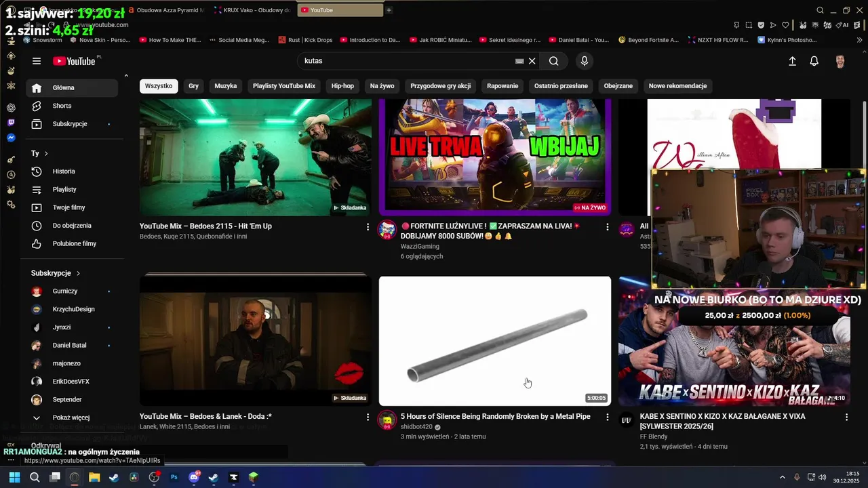This screenshot has height=488, width=868.
Task: Open Daniel Batal channel subscription
Action: (x=71, y=346)
